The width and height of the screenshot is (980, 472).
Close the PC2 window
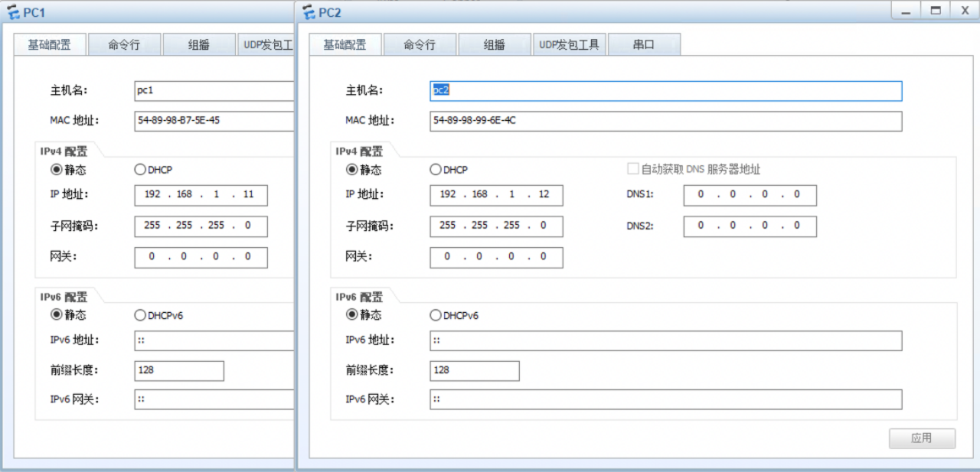click(964, 11)
